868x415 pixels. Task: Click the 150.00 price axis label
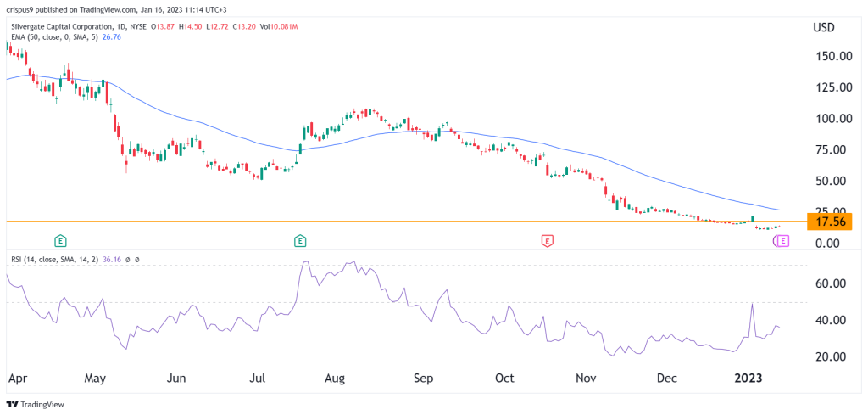coord(830,56)
